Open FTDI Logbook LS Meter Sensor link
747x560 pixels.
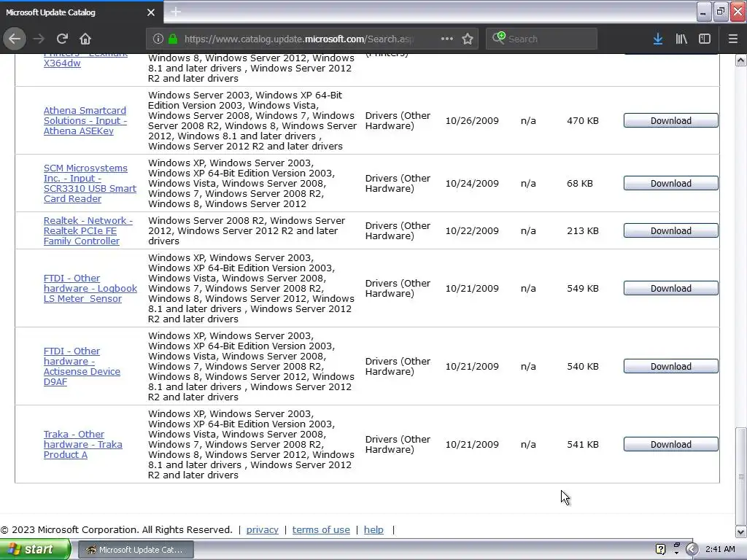click(90, 288)
